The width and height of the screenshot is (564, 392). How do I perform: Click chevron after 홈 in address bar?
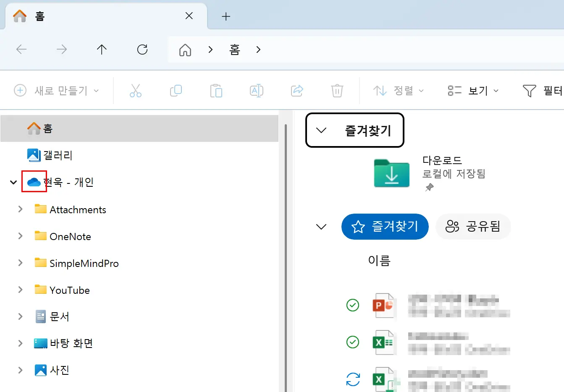(x=258, y=50)
